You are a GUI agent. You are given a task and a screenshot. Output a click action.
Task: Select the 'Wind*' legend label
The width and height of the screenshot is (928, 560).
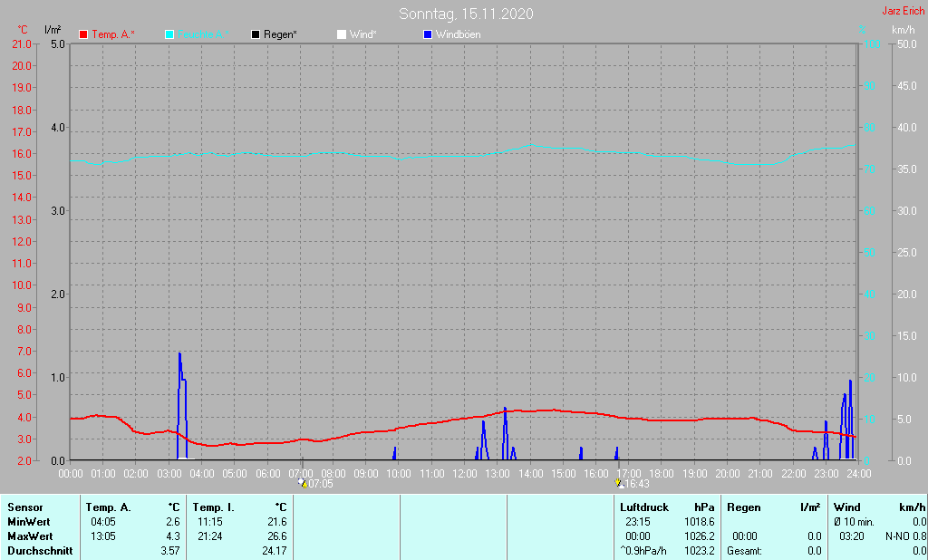[362, 34]
